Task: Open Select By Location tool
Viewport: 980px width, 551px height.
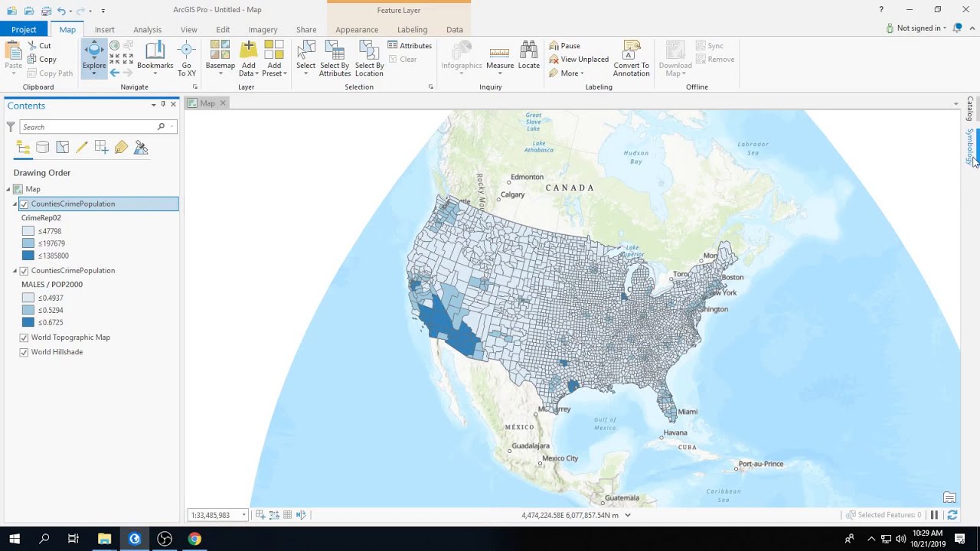Action: (x=369, y=58)
